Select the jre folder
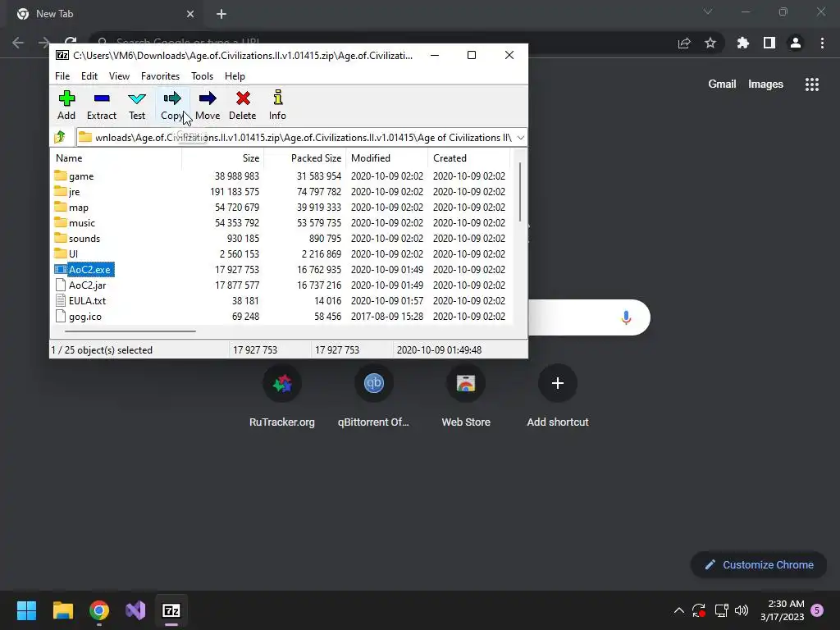840x630 pixels. [x=67, y=191]
